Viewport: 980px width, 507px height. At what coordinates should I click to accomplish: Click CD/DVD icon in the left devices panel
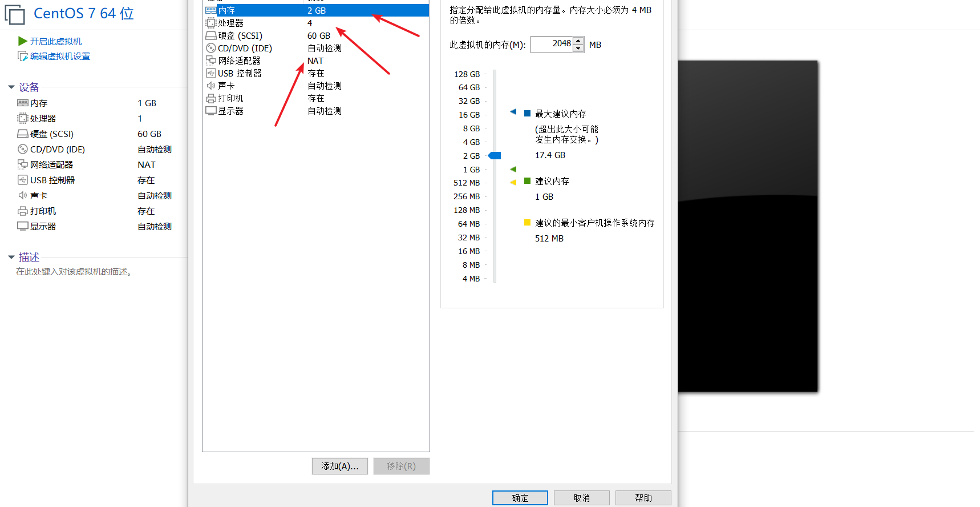pyautogui.click(x=23, y=149)
